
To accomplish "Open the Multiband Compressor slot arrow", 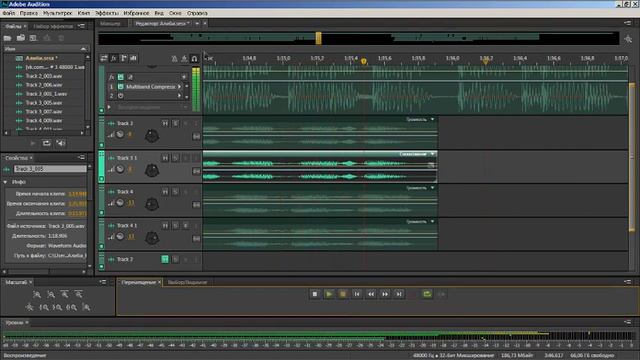I will (x=179, y=87).
